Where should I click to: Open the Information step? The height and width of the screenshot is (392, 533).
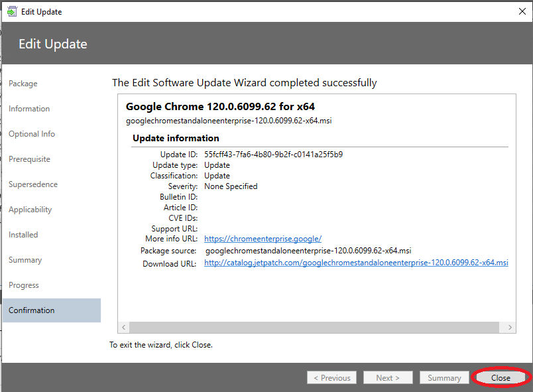coord(29,109)
